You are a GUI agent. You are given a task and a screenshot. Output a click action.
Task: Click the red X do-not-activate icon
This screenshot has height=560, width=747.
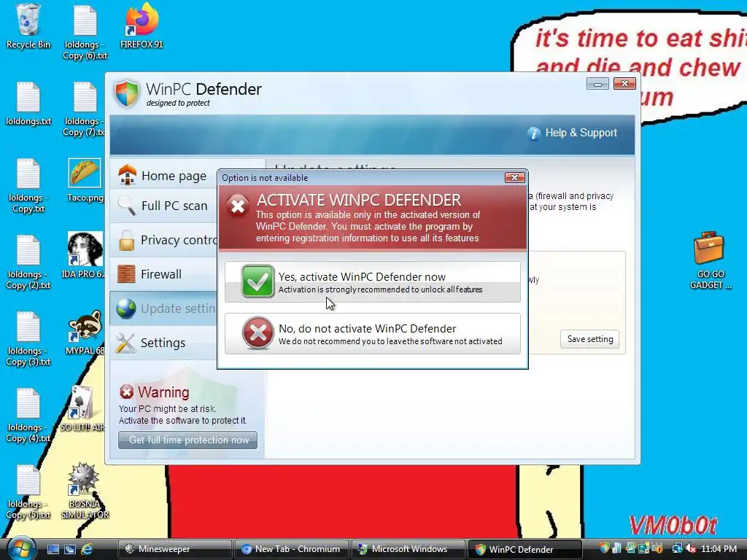[x=258, y=332]
